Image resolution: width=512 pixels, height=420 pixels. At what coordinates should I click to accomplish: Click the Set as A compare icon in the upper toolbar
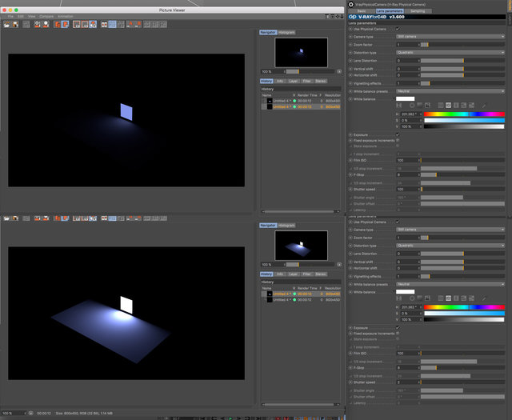pyautogui.click(x=130, y=25)
